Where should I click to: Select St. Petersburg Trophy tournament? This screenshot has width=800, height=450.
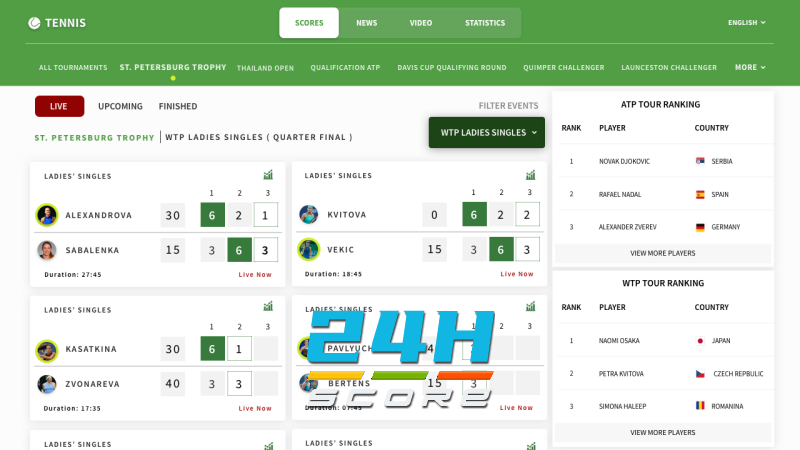click(x=173, y=67)
